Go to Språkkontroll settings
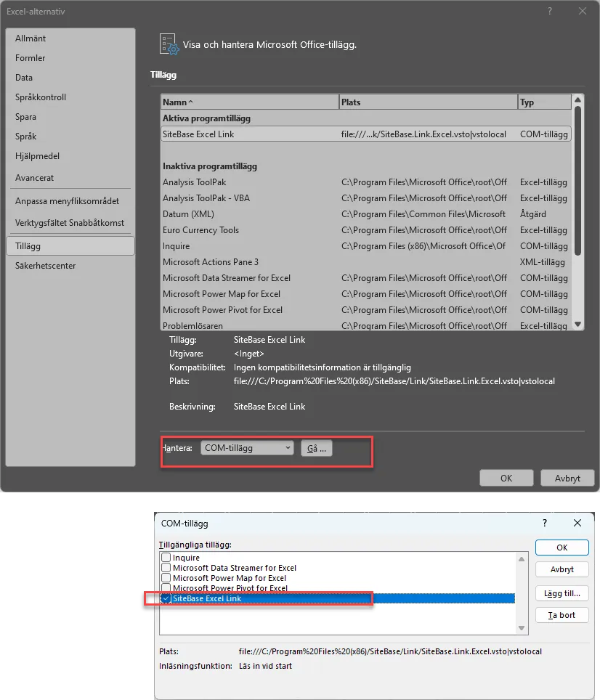Viewport: 600px width, 700px height. (x=70, y=97)
